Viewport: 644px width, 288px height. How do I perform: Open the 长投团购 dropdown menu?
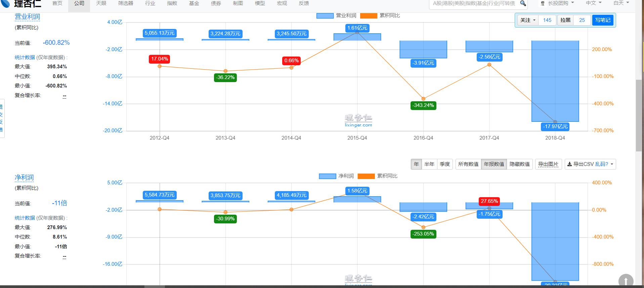[x=561, y=3]
